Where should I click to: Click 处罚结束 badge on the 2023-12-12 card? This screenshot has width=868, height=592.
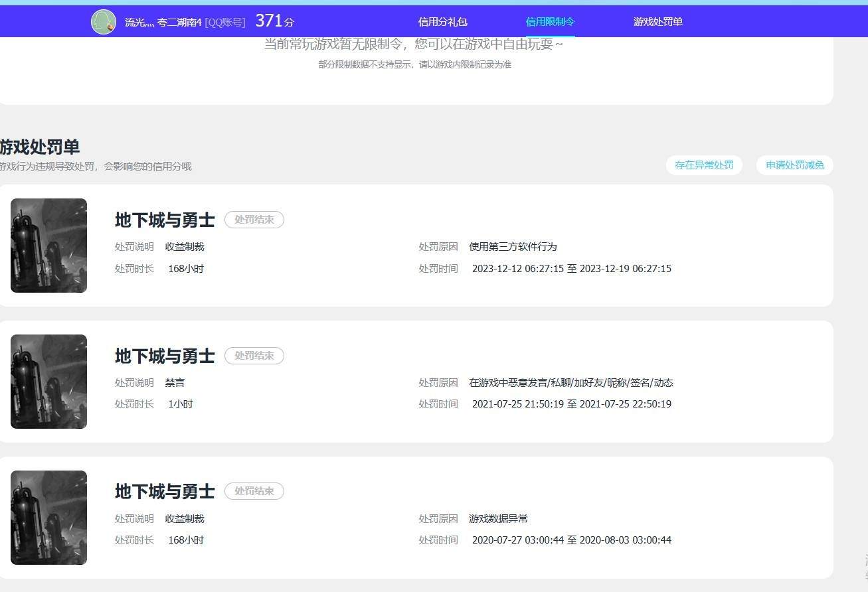pyautogui.click(x=254, y=220)
